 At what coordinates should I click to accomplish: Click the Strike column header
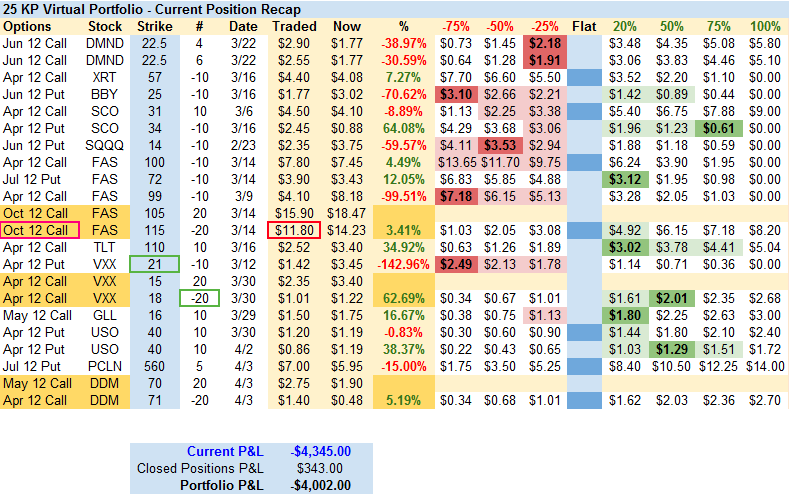(x=154, y=25)
